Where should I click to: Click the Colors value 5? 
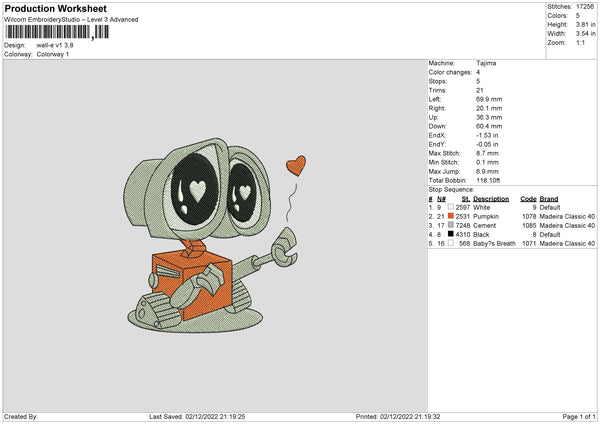coord(578,16)
